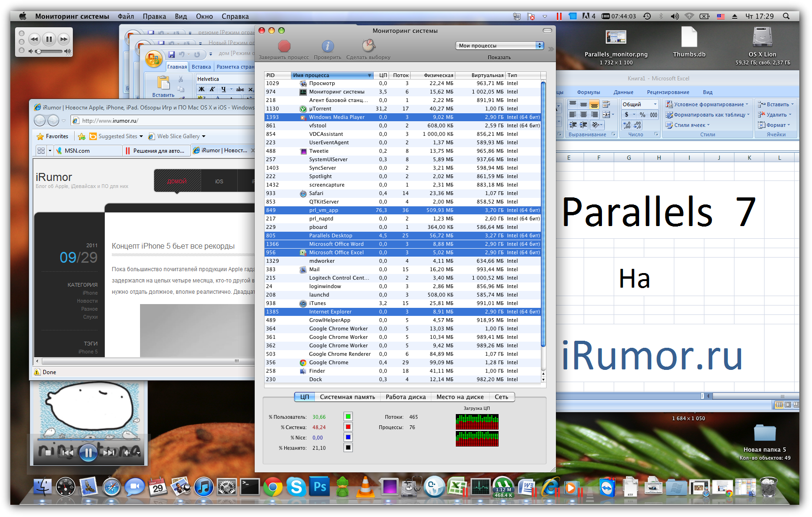Click the Sample Process icon in the toolbar
This screenshot has width=812, height=517.
pos(368,46)
